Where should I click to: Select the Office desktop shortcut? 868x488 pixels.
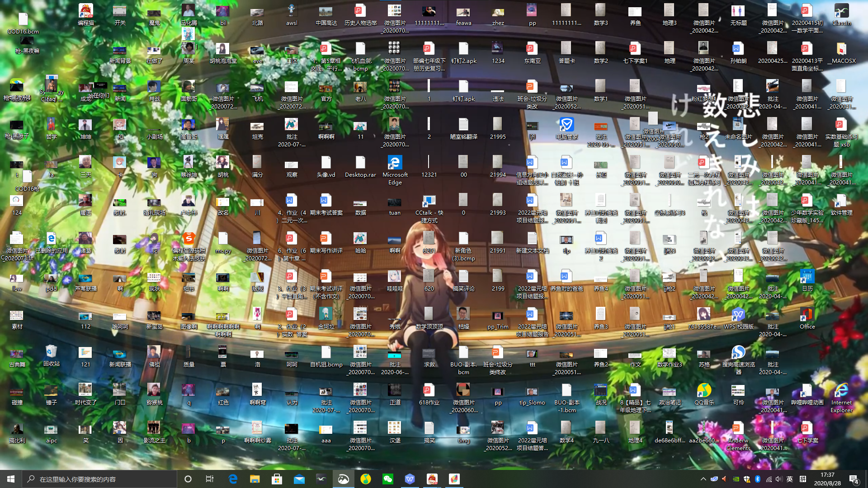807,318
